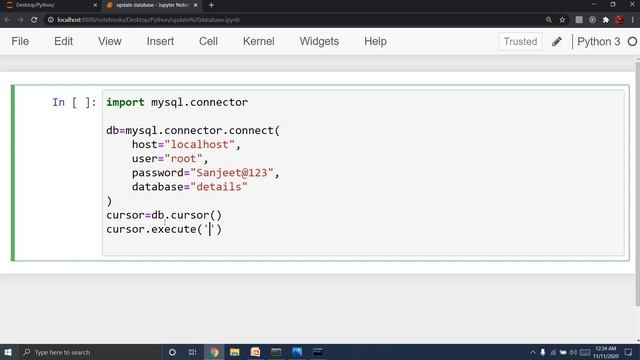Open the Kernel menu
640x360 pixels.
(x=258, y=41)
